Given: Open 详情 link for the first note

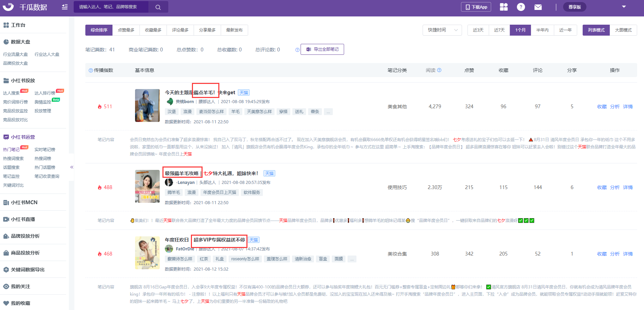Looking at the screenshot, I should click(x=628, y=107).
